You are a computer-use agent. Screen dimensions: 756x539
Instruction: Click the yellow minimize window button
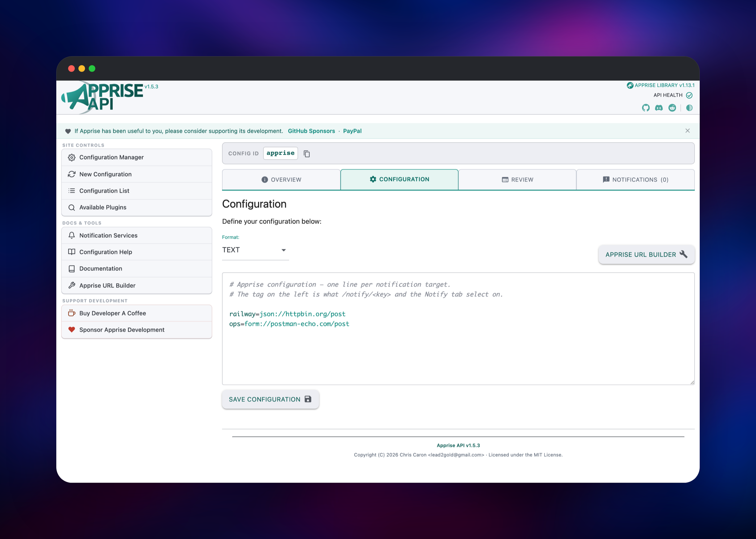tap(82, 68)
